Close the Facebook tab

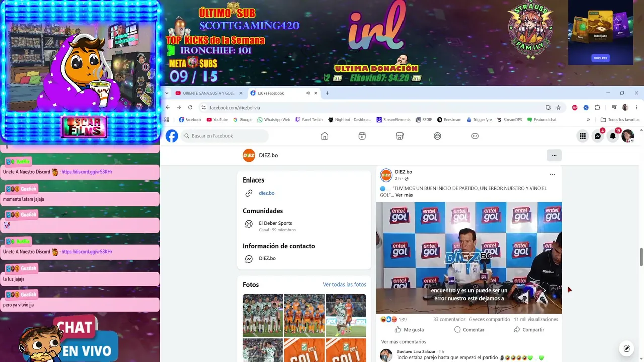coord(316,93)
